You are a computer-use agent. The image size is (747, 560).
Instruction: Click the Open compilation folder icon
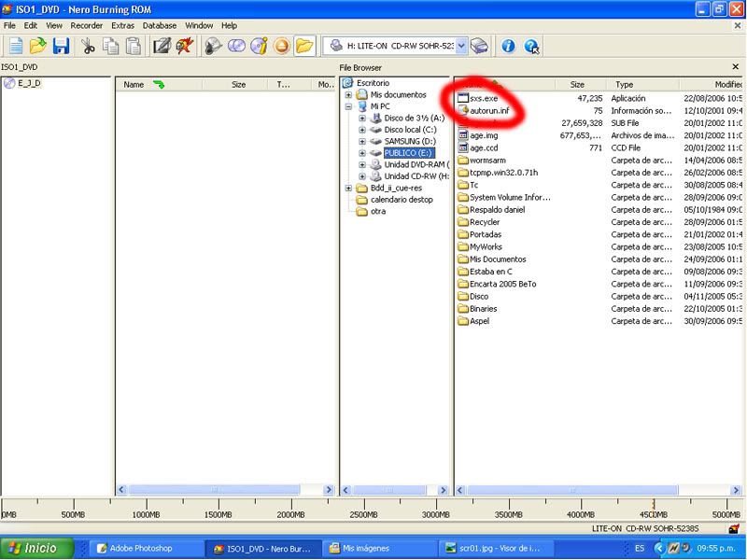tap(38, 46)
